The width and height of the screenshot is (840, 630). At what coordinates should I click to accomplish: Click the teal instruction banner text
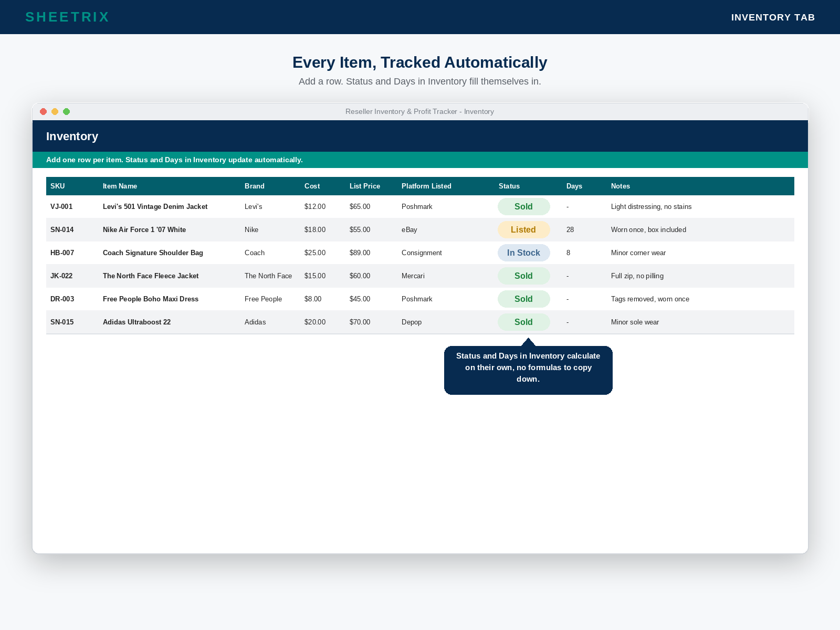[x=174, y=160]
